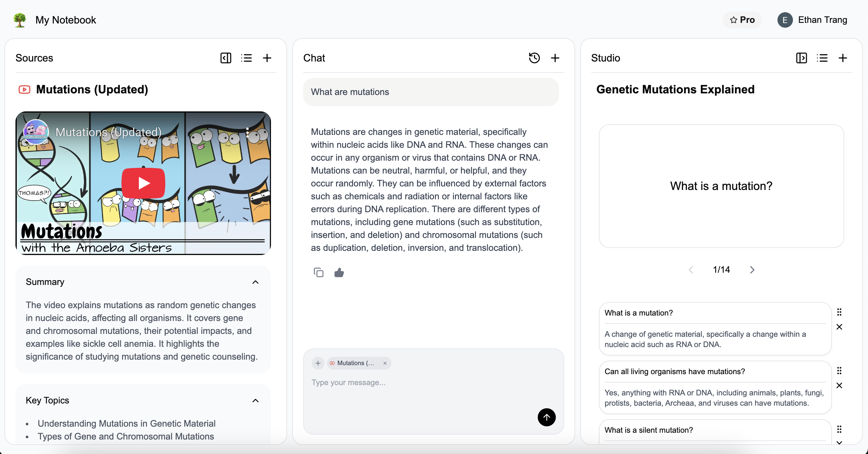Collapse the Summary section

[x=256, y=282]
